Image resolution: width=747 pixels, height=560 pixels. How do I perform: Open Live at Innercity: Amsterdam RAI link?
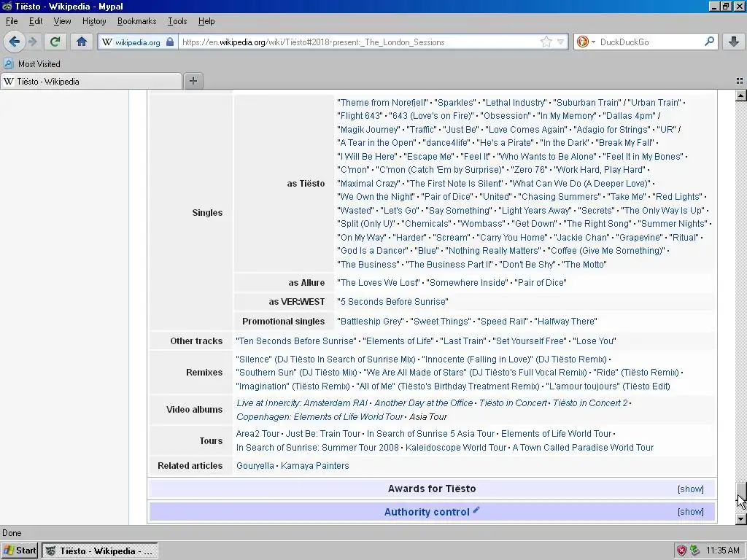tap(302, 402)
